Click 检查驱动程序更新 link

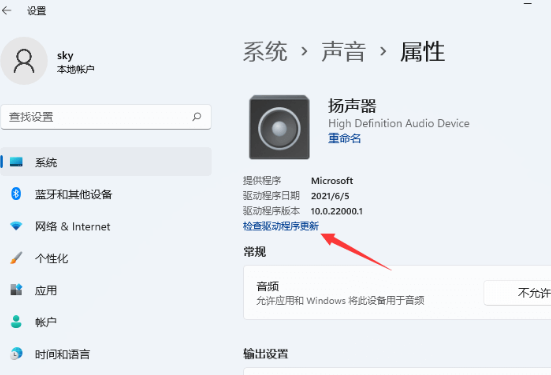(x=281, y=226)
